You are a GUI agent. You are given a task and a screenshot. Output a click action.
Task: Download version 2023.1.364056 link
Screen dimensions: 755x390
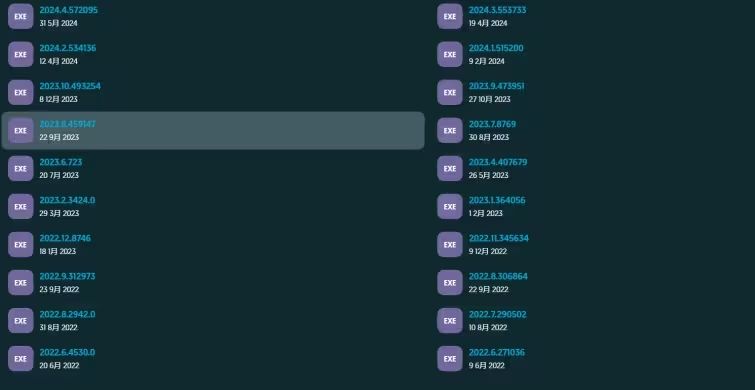click(497, 200)
